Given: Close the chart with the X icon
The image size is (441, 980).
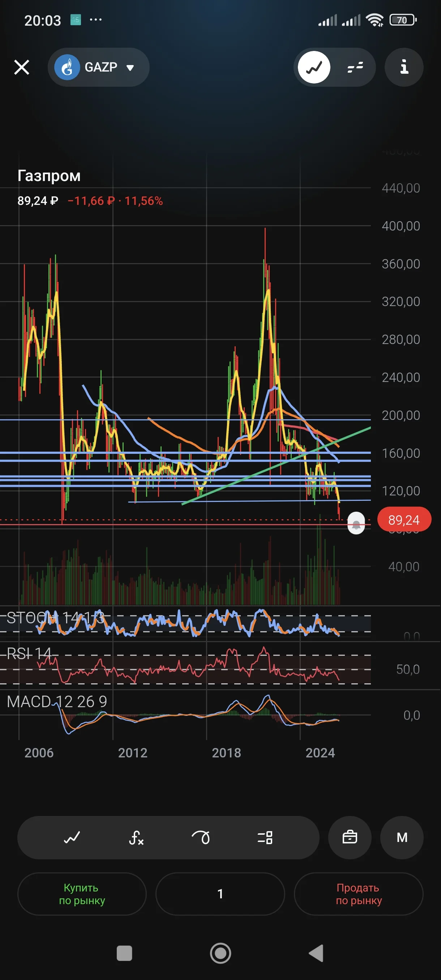Looking at the screenshot, I should click(22, 67).
